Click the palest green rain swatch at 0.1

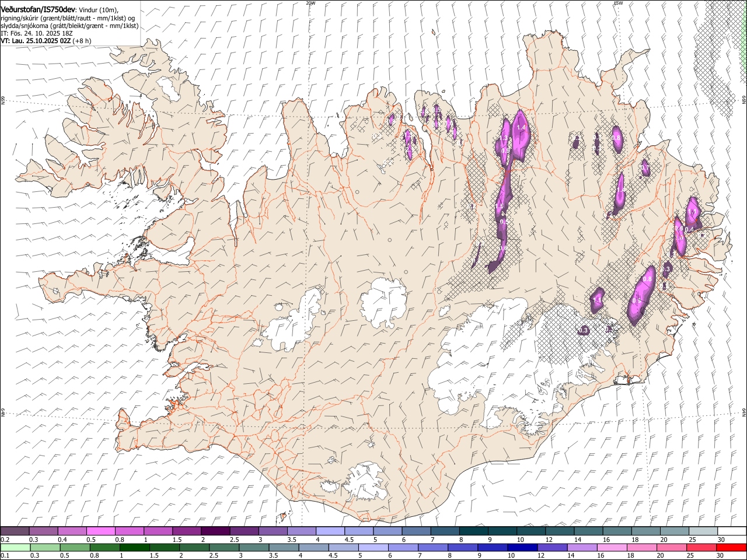click(x=15, y=547)
